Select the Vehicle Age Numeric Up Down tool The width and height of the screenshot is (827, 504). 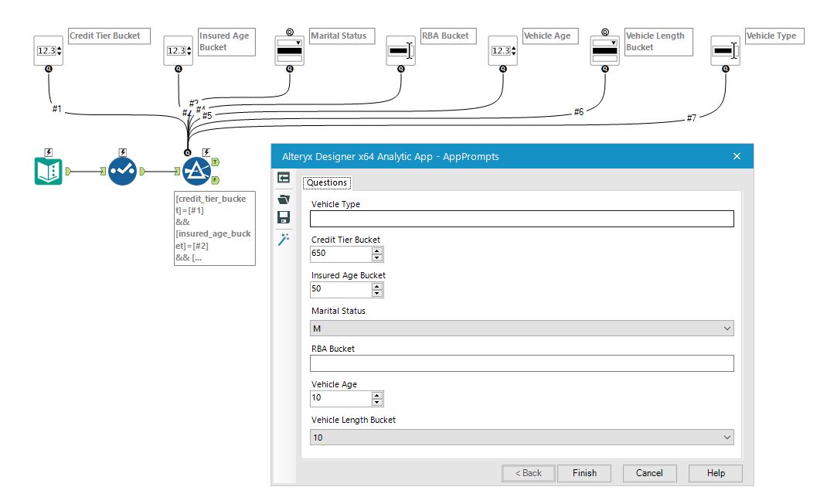point(502,50)
